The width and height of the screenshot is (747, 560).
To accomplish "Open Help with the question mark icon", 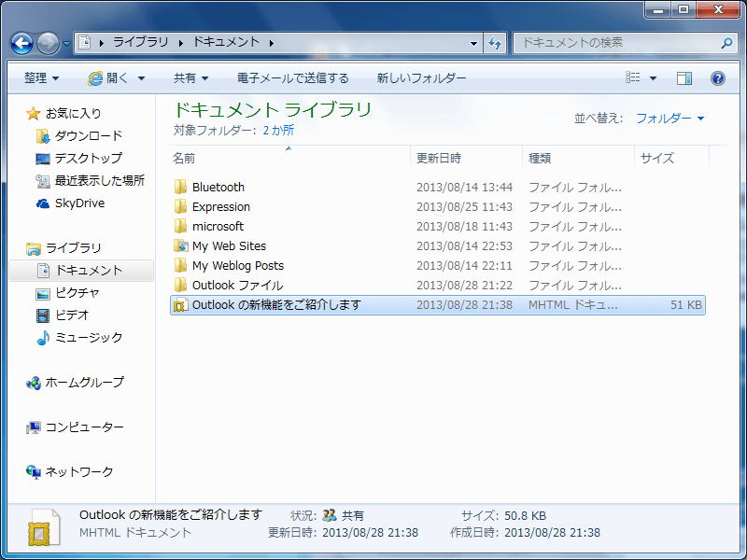I will pyautogui.click(x=717, y=78).
